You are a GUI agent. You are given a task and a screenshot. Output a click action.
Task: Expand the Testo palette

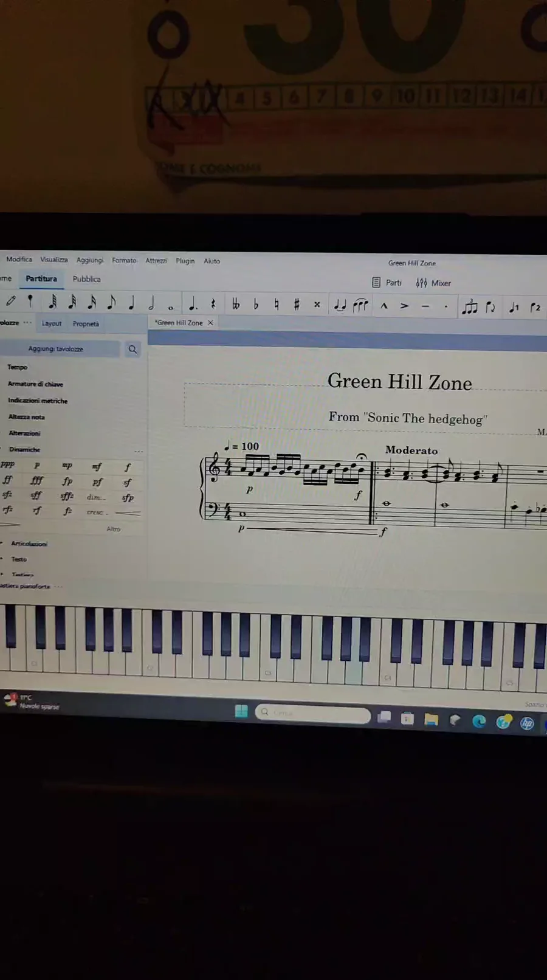coord(19,559)
